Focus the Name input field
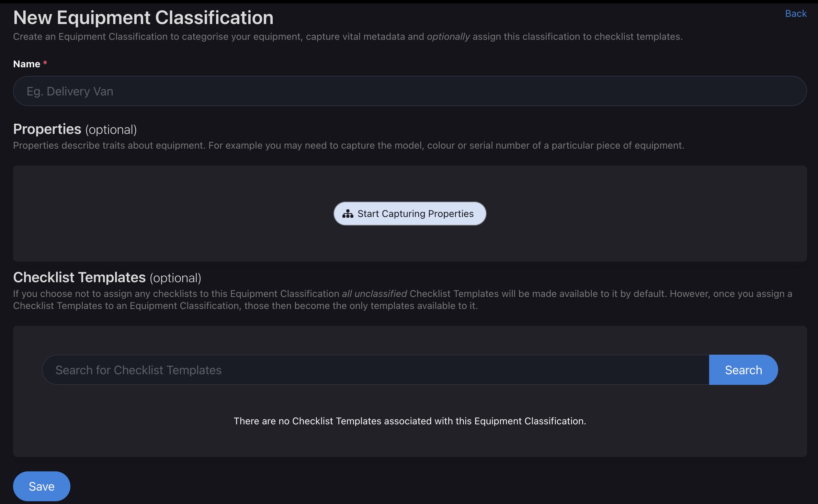The image size is (818, 504). [x=410, y=91]
